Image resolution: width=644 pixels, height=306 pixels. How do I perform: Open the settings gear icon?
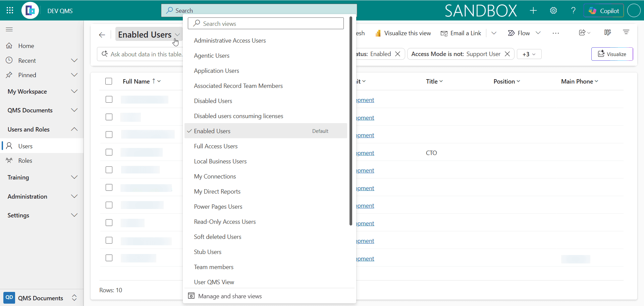click(553, 10)
